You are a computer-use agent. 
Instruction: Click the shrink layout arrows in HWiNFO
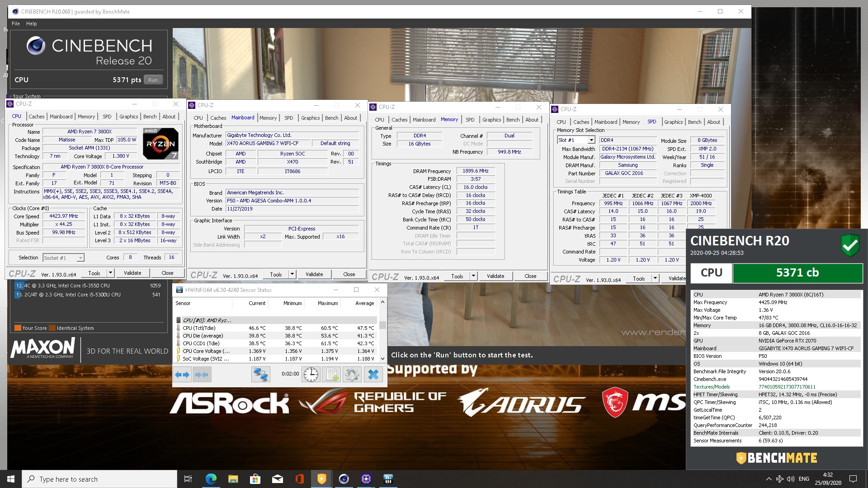(x=202, y=375)
